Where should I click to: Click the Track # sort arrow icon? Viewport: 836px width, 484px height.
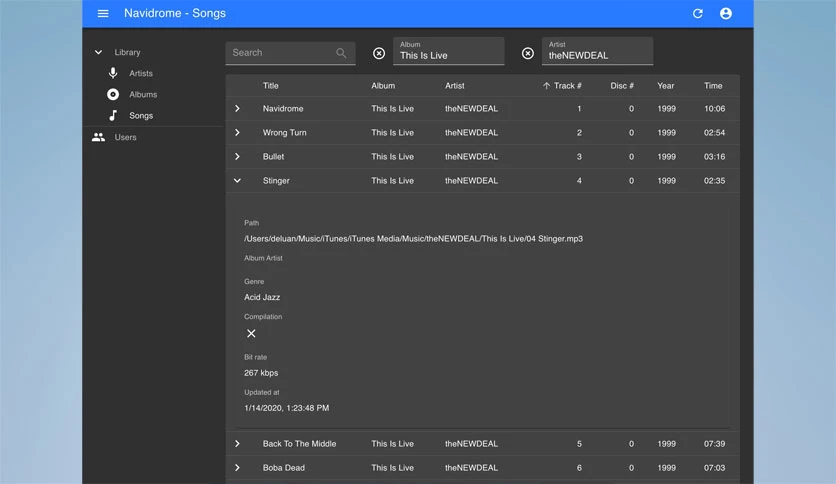pyautogui.click(x=546, y=86)
